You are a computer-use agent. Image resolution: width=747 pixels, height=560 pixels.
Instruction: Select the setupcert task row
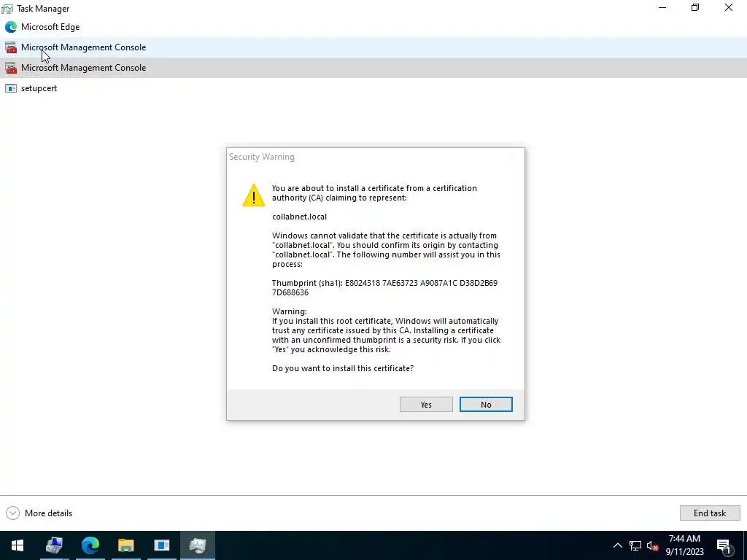pyautogui.click(x=373, y=88)
